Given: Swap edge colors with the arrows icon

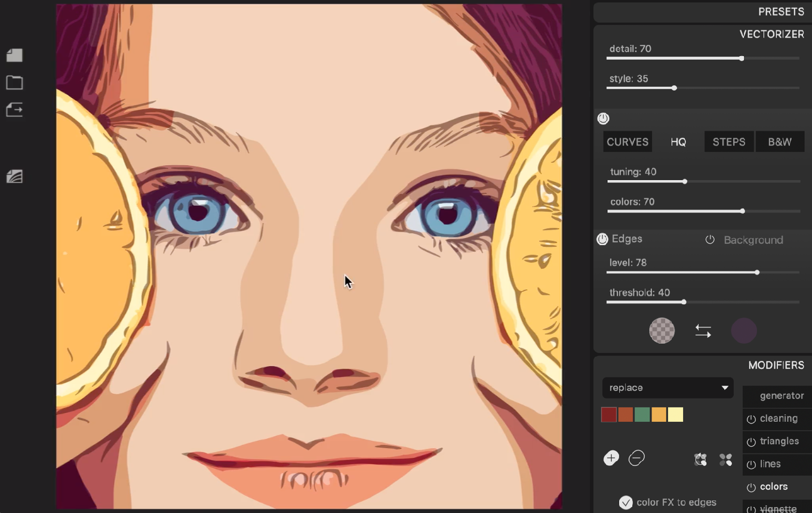Looking at the screenshot, I should click(703, 331).
